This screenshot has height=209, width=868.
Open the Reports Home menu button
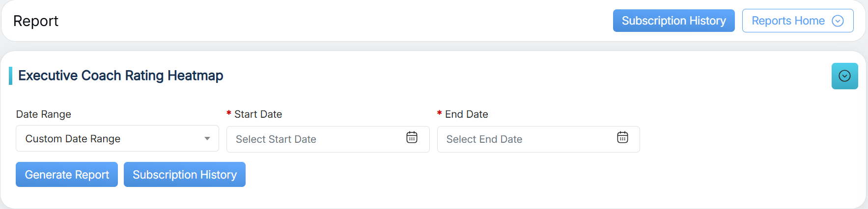click(788, 21)
